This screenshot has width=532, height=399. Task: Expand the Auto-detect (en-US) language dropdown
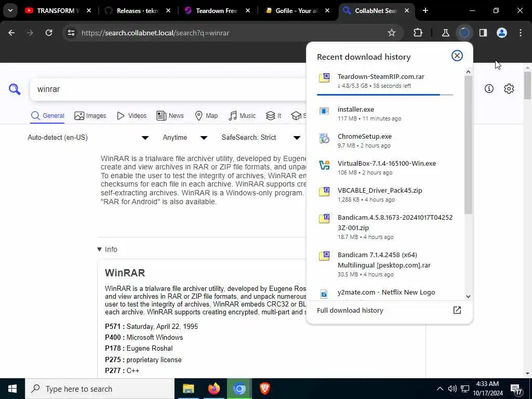point(88,137)
